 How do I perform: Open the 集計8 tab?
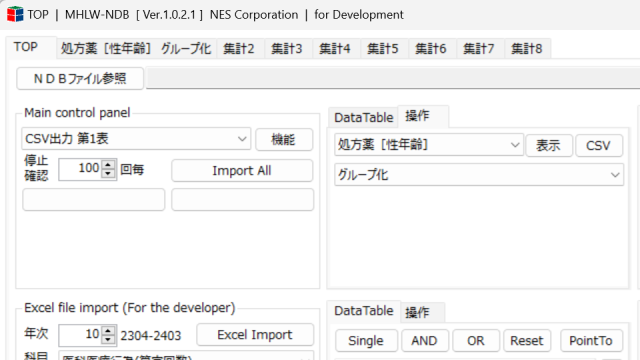click(527, 49)
